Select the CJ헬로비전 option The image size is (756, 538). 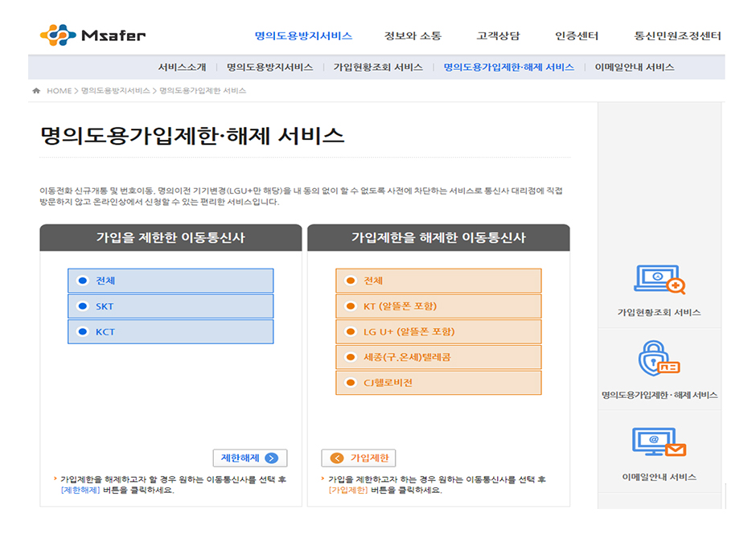tap(438, 382)
